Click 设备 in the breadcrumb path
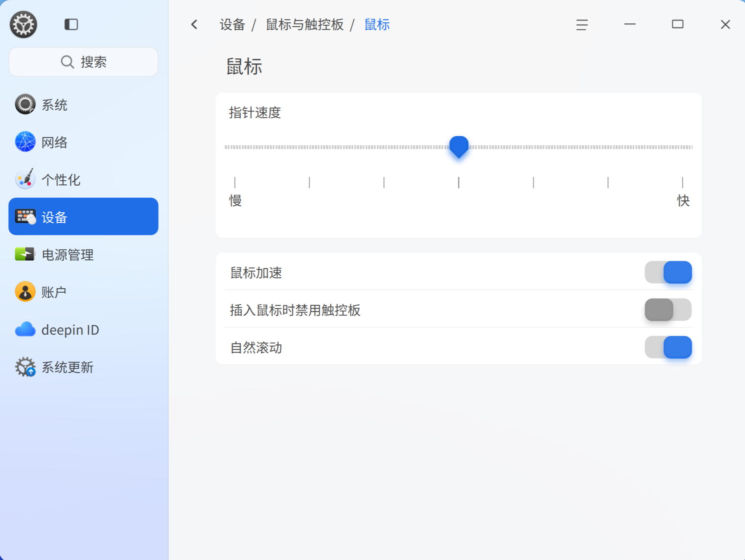 (x=232, y=25)
